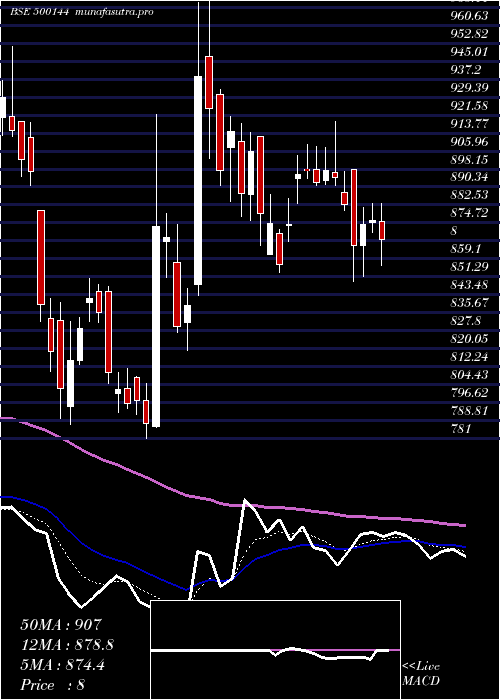The height and width of the screenshot is (700, 500).
Task: Select the 921.58 axis value
Action: tap(469, 105)
